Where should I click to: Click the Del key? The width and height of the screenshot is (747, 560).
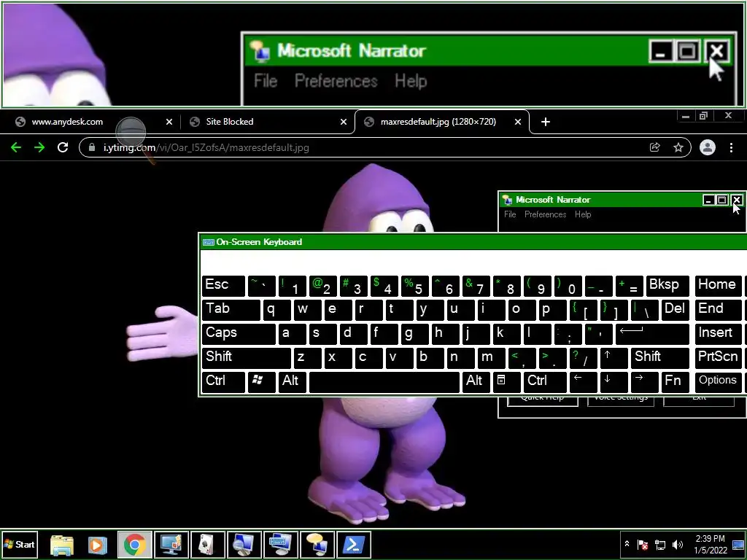[x=675, y=310]
